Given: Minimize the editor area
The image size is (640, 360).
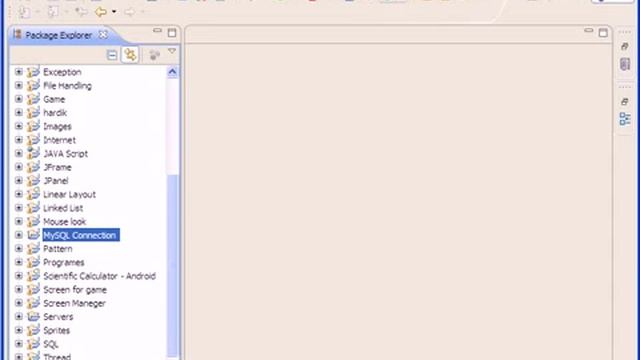Looking at the screenshot, I should (x=588, y=31).
